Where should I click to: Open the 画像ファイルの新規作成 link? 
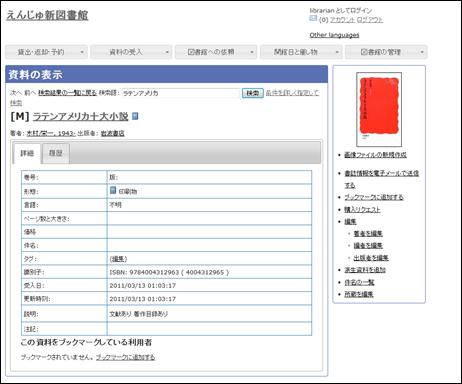(x=375, y=155)
